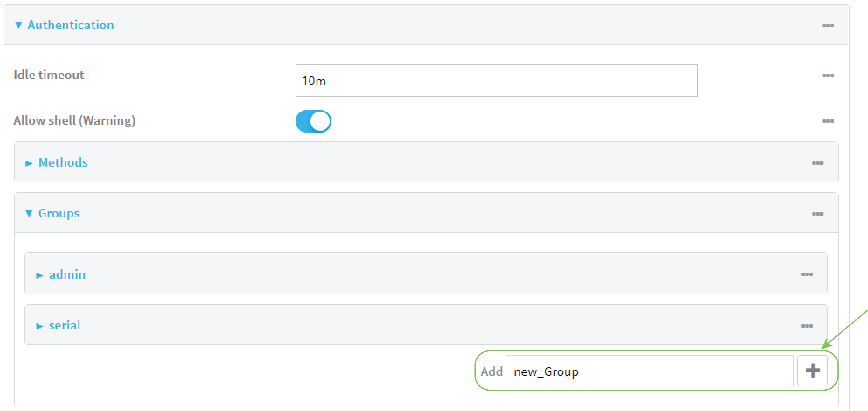Open the Allow shell options menu
Image resolution: width=868 pixels, height=411 pixels.
[x=829, y=121]
